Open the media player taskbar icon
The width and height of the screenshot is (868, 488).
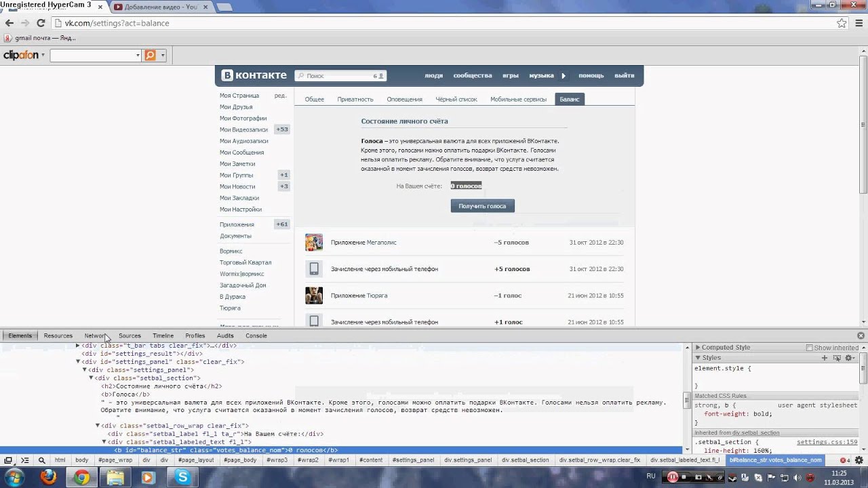pyautogui.click(x=149, y=478)
